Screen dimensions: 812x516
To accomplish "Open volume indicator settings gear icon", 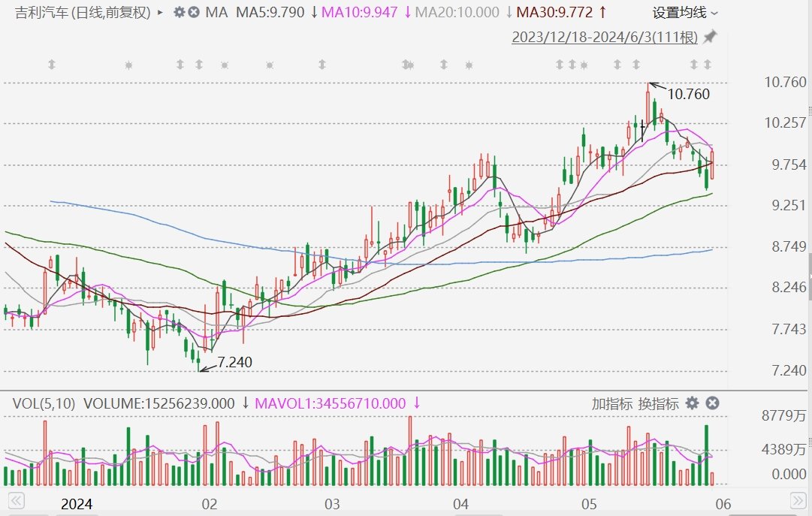I will click(692, 403).
